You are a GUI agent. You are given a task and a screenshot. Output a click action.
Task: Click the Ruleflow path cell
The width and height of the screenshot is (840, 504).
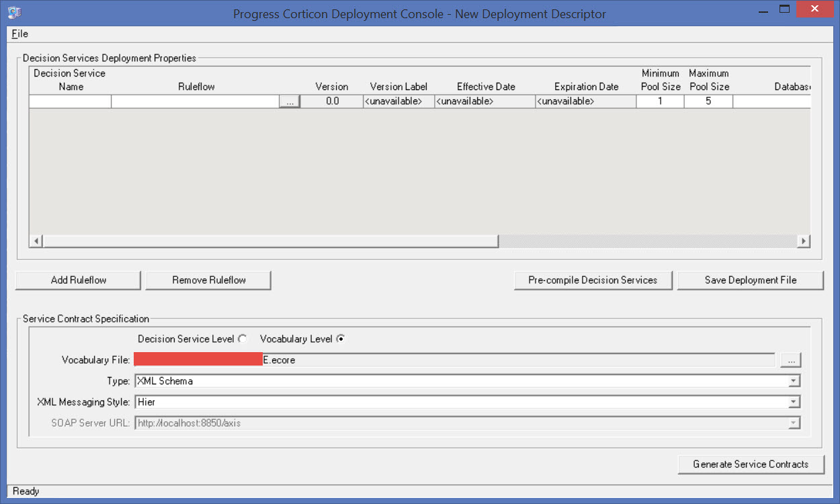pos(196,101)
